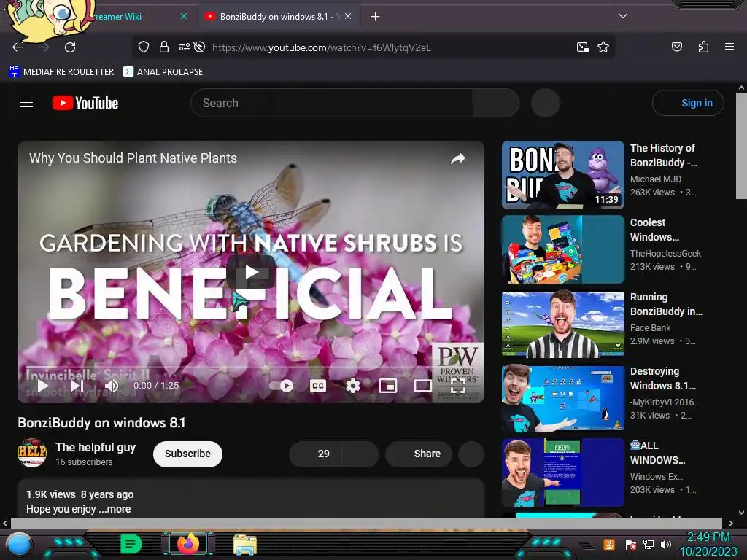Expand the description with ...more
This screenshot has width=747, height=560.
[x=115, y=509]
